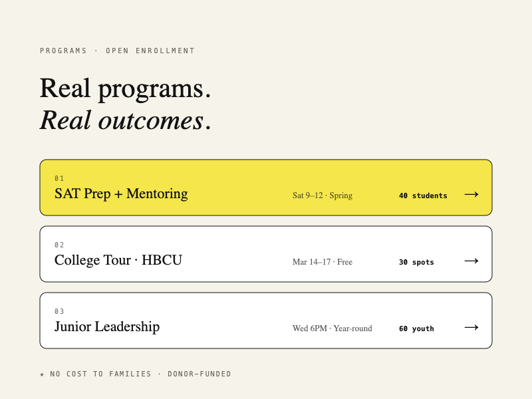Screen dimensions: 532x399
Task: Select the '60 youth' label
Action: tap(416, 329)
